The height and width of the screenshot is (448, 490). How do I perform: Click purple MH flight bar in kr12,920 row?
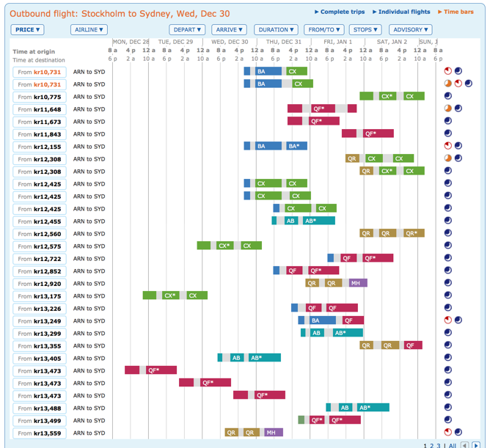(x=355, y=283)
